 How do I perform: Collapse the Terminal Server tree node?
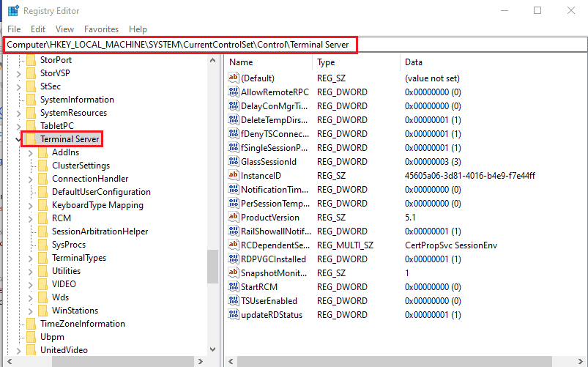pos(18,140)
